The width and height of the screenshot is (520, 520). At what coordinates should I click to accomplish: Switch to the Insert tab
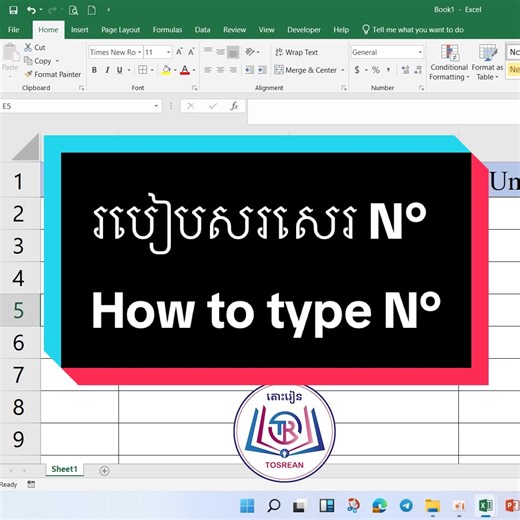80,30
